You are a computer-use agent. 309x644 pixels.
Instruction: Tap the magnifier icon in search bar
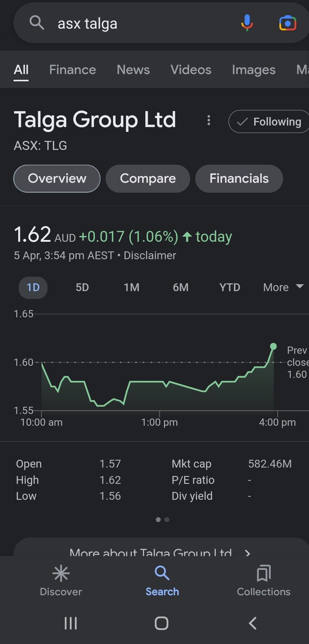[x=37, y=23]
